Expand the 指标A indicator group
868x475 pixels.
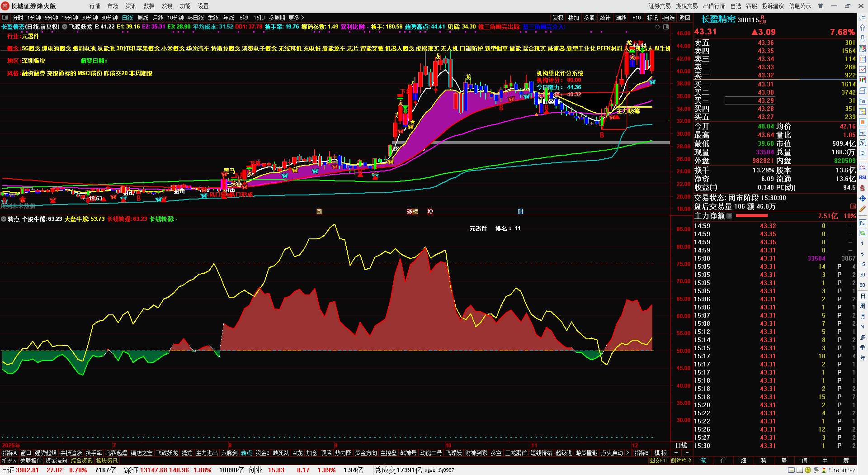tap(9, 453)
